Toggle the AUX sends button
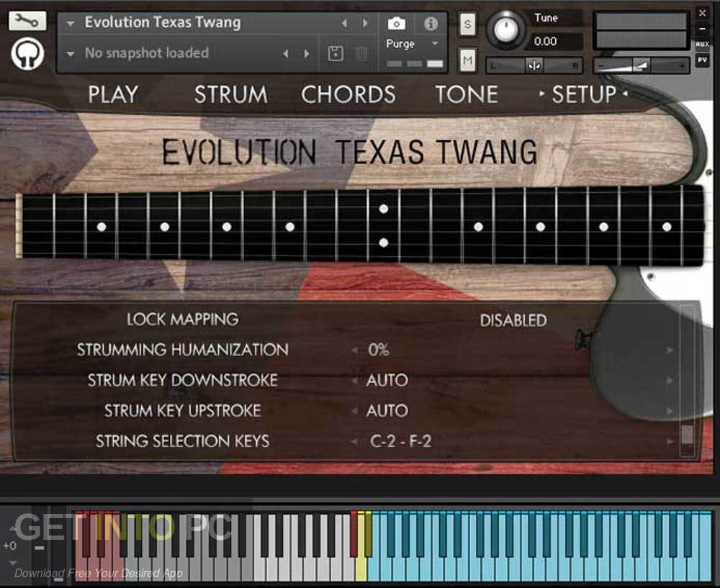Screen dimensions: 720x588 [702, 44]
